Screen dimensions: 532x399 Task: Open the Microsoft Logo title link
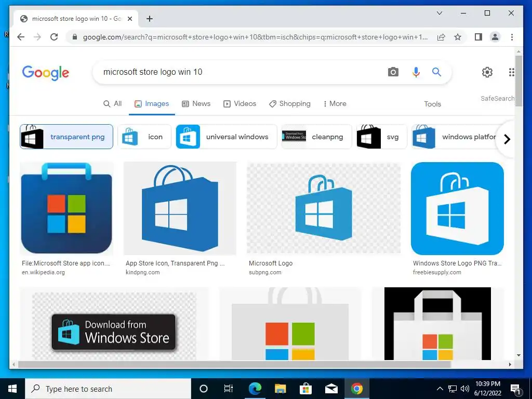pos(270,263)
